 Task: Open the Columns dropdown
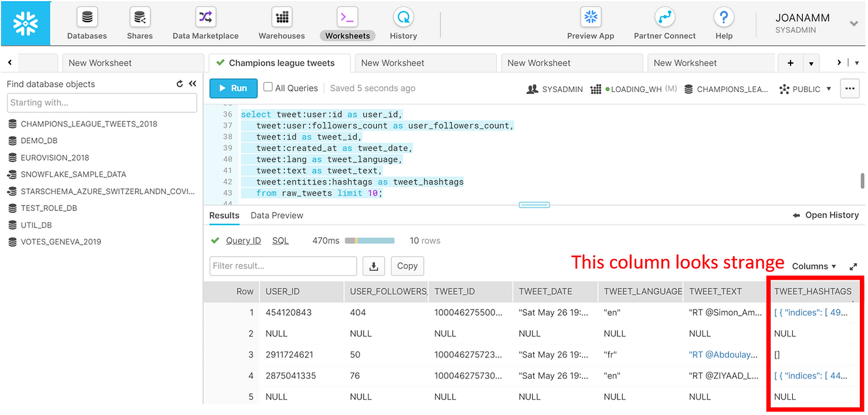[814, 266]
